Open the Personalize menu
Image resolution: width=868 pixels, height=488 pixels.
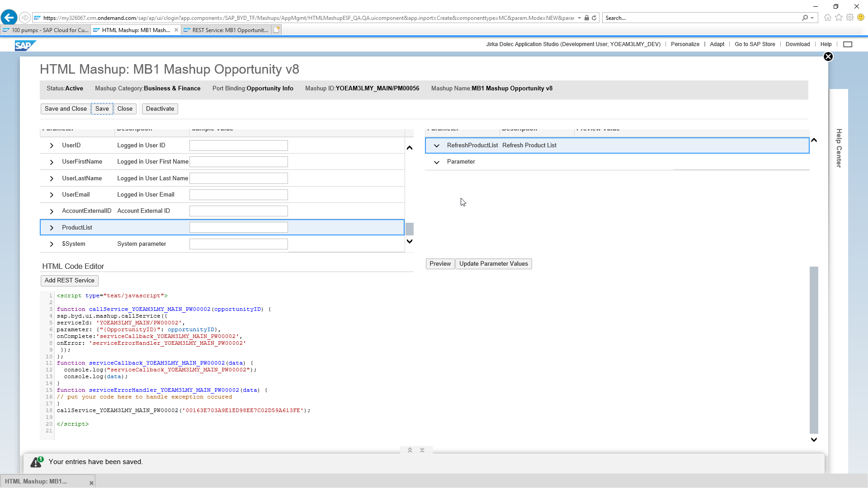[x=685, y=44]
